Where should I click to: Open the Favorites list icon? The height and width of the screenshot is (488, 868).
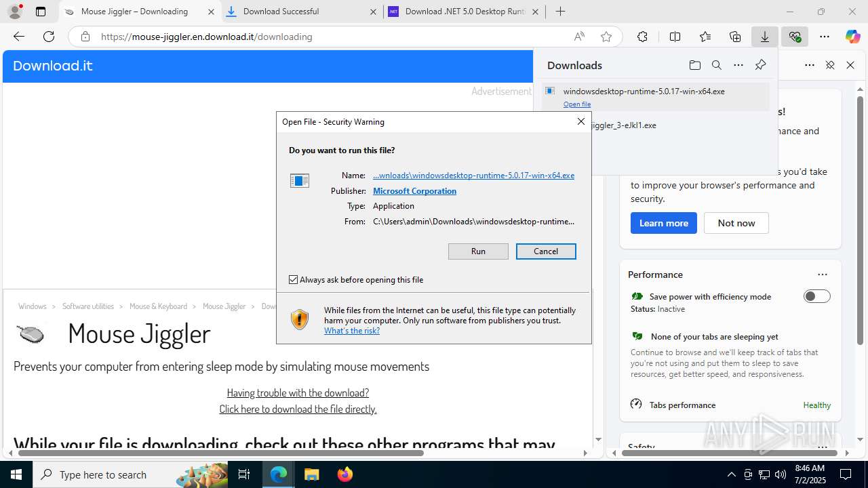pos(705,37)
